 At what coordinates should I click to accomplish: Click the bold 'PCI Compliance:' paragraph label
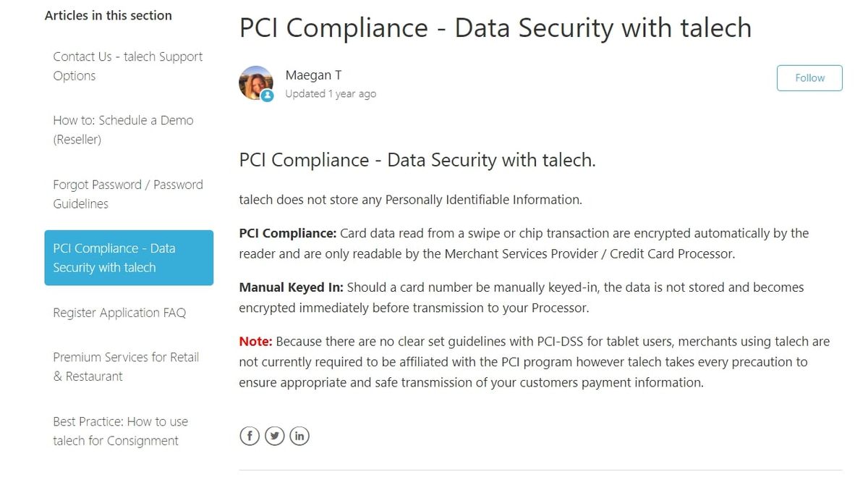[x=288, y=233]
